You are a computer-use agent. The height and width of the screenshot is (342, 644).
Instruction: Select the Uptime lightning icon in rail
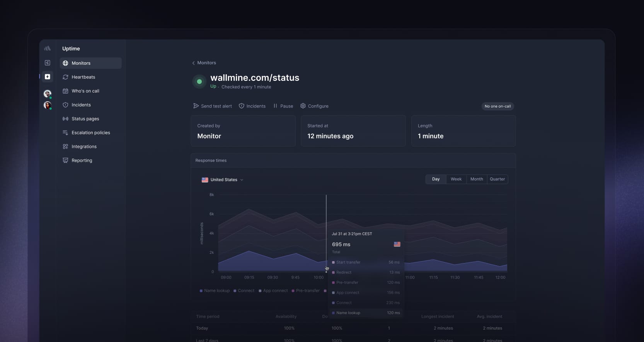tap(48, 77)
